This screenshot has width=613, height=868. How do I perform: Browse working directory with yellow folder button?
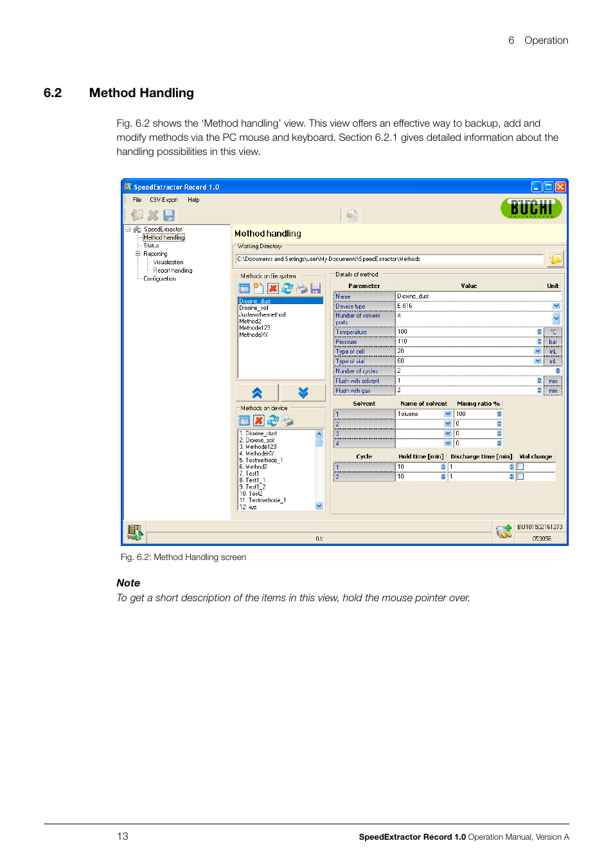coord(555,259)
